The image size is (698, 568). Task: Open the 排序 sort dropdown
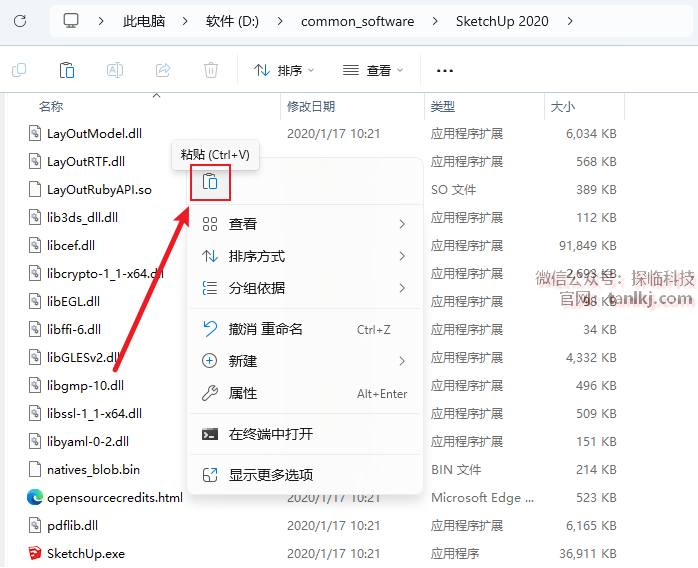pyautogui.click(x=284, y=70)
